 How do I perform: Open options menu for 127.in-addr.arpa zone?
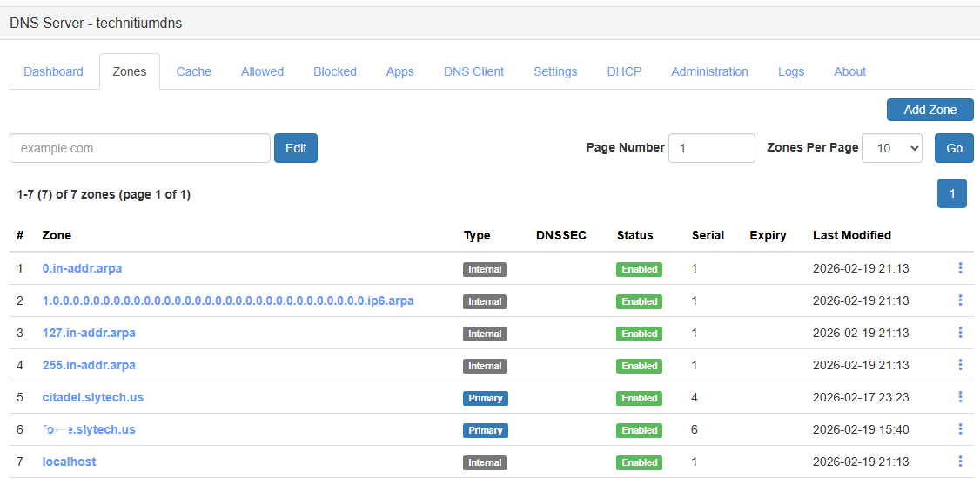click(960, 333)
